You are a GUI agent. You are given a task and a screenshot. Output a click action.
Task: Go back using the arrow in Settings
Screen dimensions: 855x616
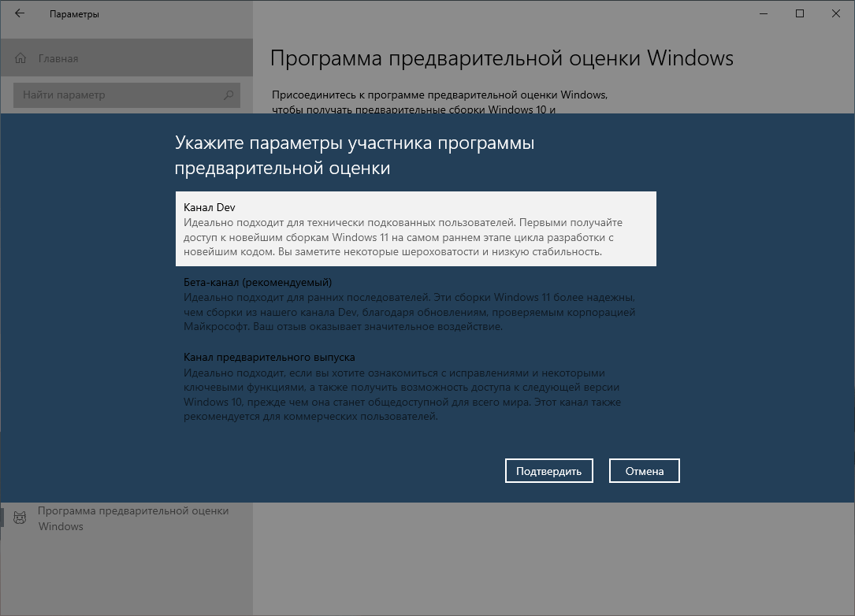pos(20,13)
